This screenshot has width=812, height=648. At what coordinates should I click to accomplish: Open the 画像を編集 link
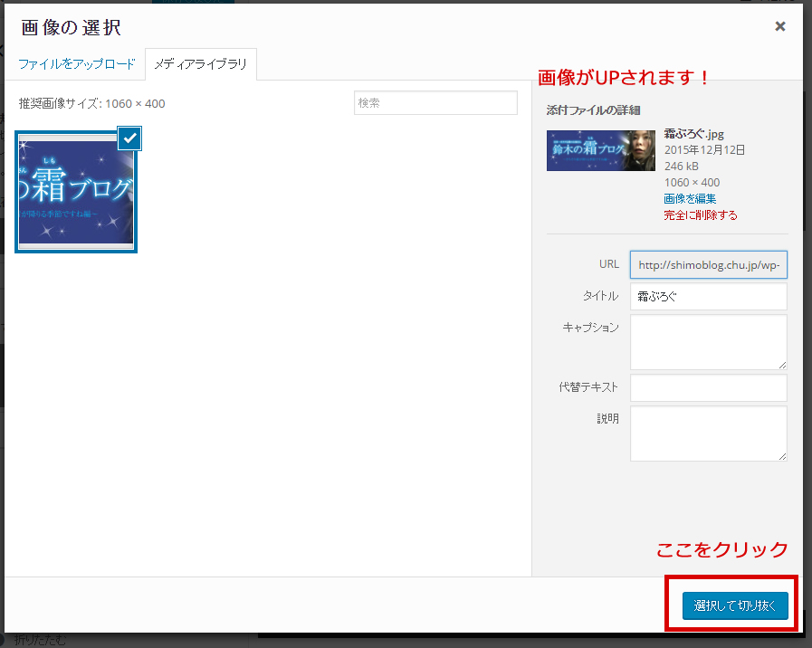pyautogui.click(x=690, y=198)
